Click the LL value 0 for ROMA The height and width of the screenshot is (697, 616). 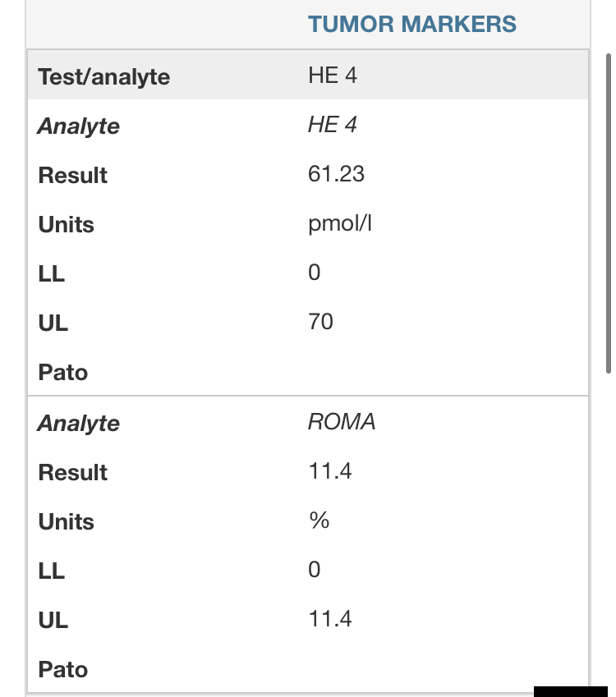(x=315, y=570)
